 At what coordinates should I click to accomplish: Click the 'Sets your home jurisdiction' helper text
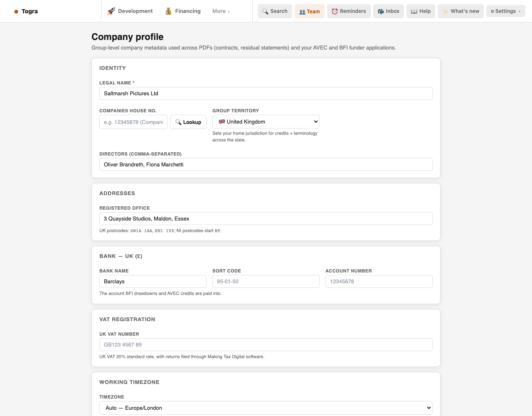click(265, 136)
